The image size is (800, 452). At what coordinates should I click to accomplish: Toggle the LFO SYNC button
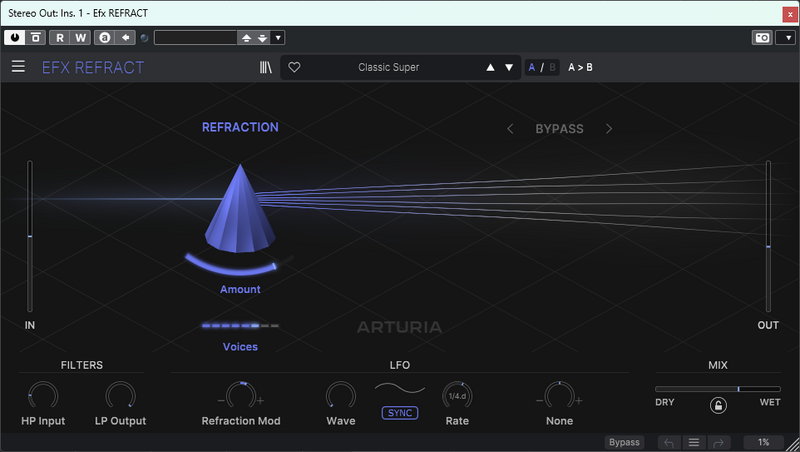coord(400,413)
